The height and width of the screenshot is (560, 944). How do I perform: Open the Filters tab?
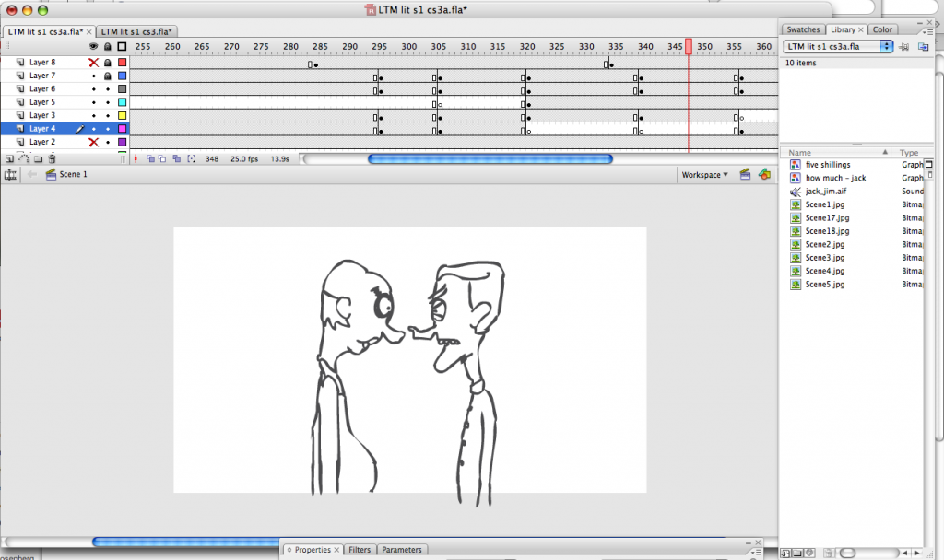[360, 550]
